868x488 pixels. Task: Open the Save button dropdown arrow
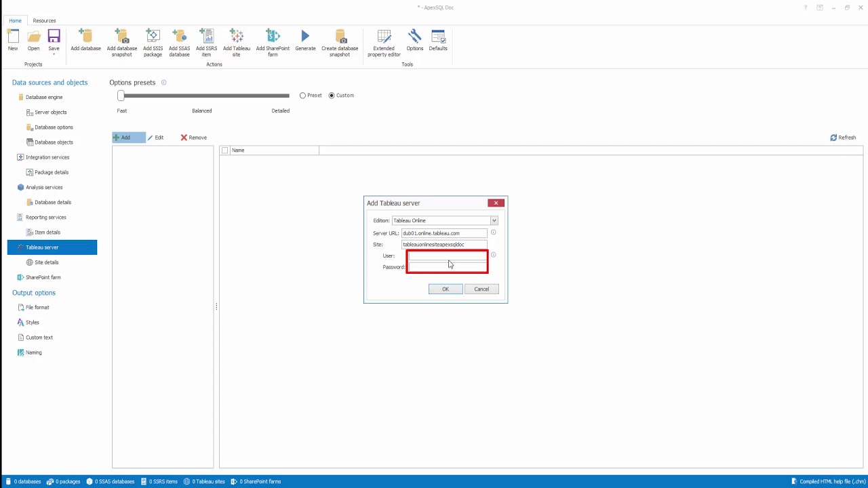click(x=54, y=54)
